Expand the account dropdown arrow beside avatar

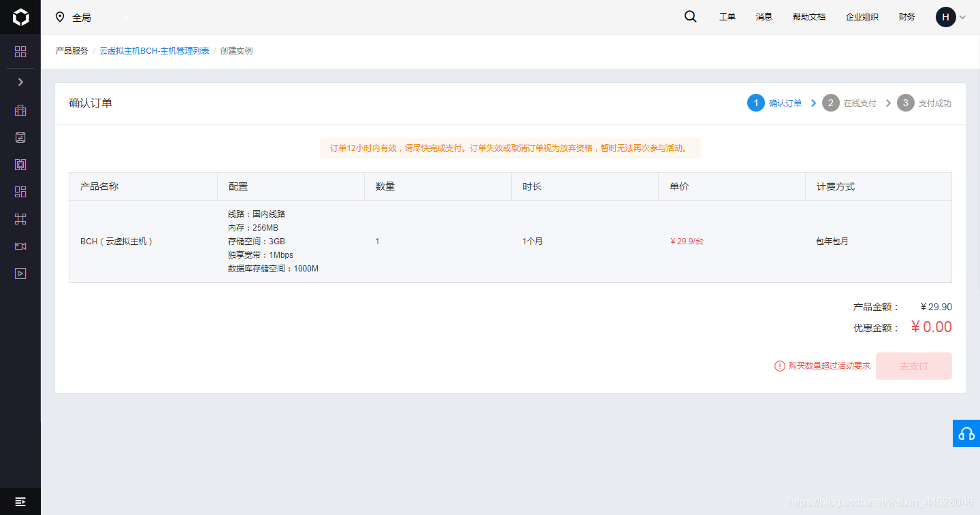point(962,18)
